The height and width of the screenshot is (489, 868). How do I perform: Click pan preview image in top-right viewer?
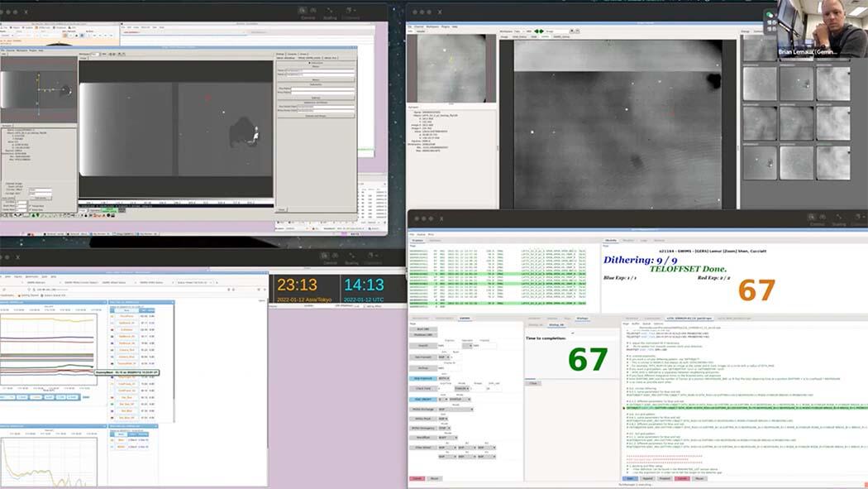(x=451, y=68)
